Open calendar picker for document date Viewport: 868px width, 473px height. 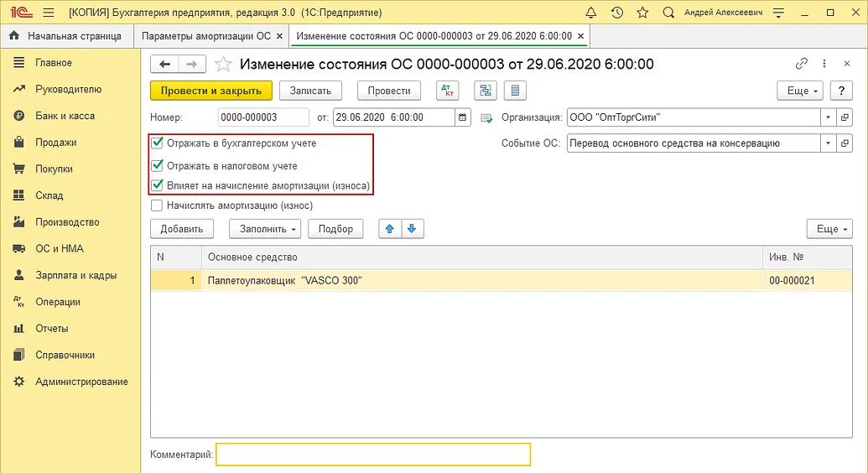click(463, 117)
